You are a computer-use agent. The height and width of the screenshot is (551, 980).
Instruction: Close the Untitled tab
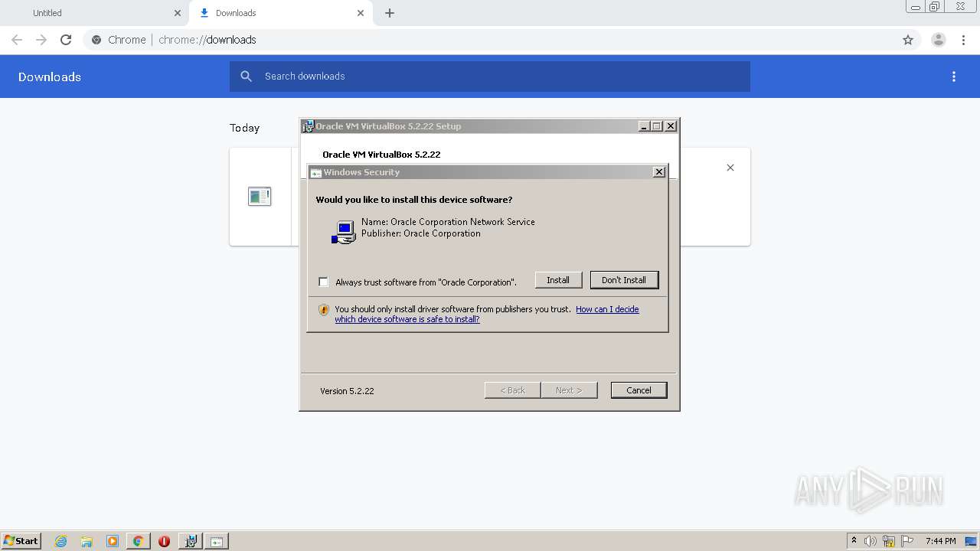pyautogui.click(x=178, y=13)
